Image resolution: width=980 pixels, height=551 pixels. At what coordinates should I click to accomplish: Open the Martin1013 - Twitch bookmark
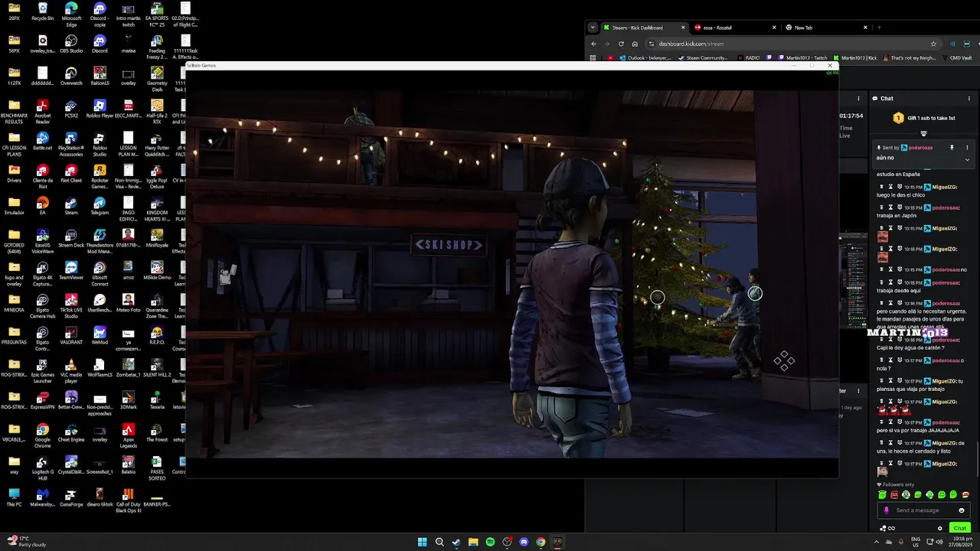point(802,57)
